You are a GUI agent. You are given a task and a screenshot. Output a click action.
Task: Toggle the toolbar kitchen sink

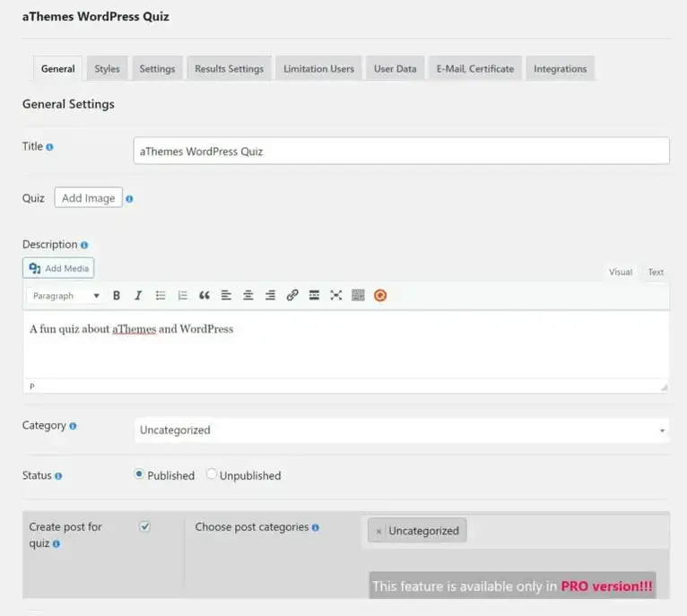(x=358, y=296)
